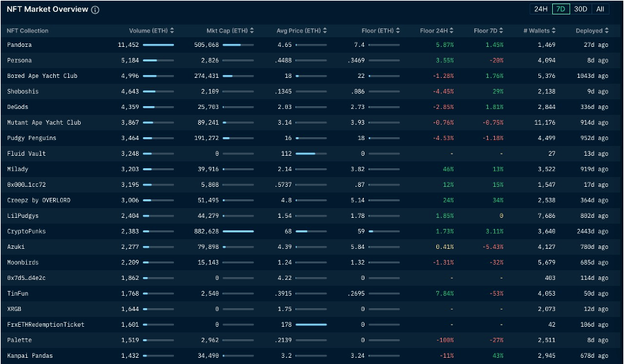Click FrxETHRedemptionTicket's avg price bar
Viewport: 624px width, 364px height.
311,325
